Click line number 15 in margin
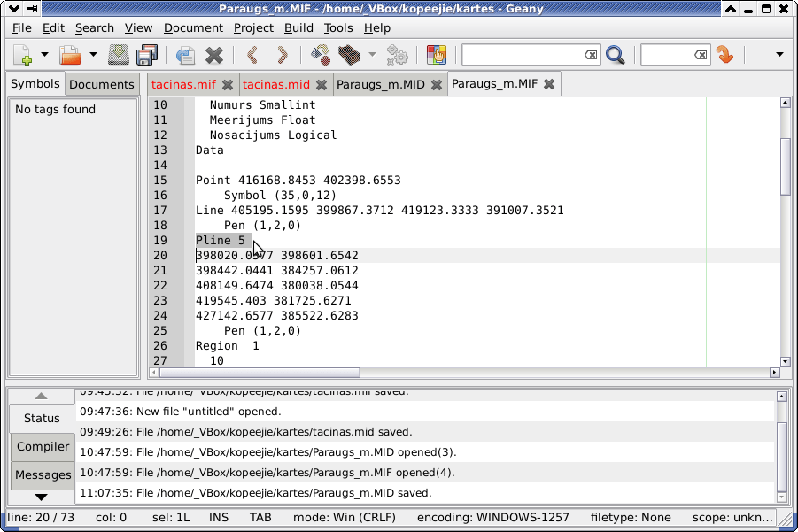Screen dimensions: 798x532 point(160,180)
